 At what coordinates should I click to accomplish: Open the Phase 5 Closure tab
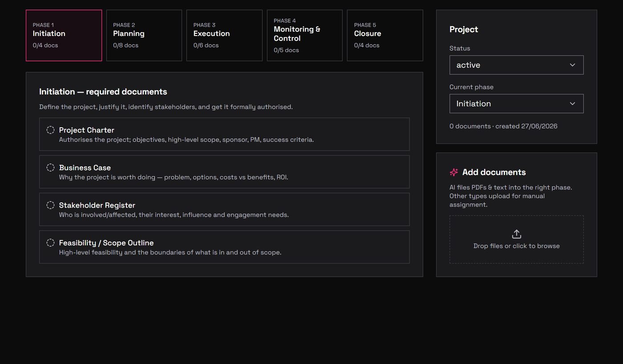[x=385, y=35]
